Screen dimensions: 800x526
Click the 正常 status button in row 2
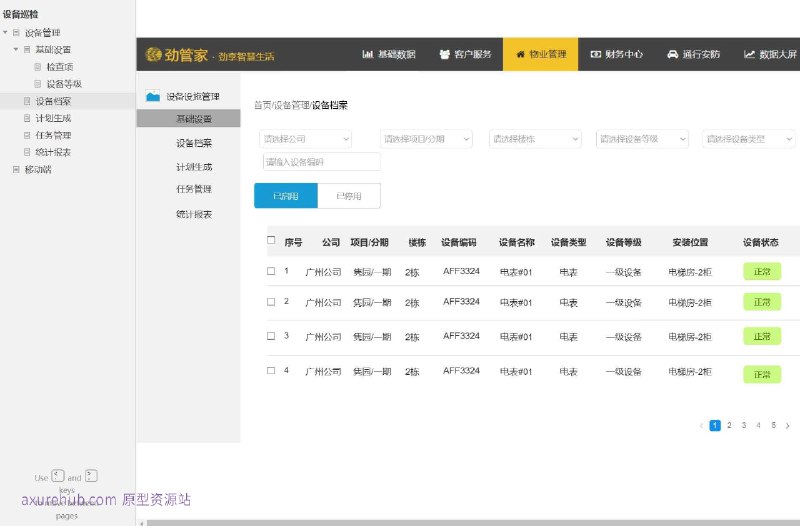[762, 302]
